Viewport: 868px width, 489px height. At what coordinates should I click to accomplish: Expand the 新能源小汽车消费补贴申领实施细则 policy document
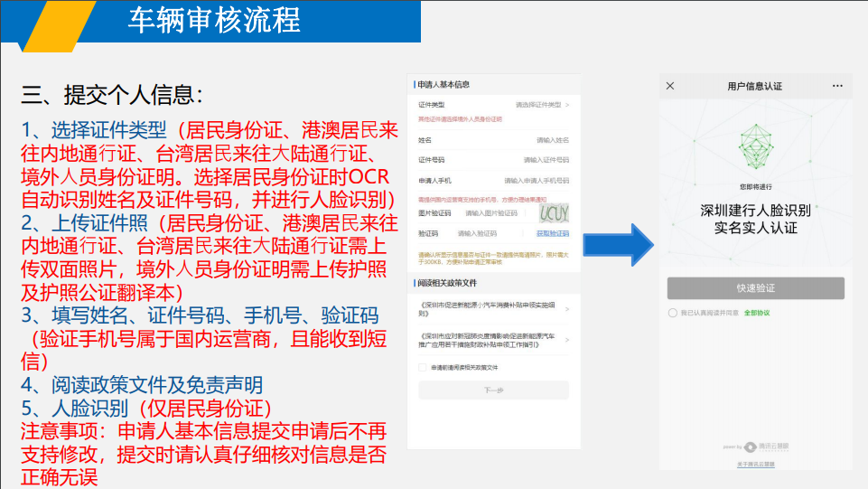493,309
